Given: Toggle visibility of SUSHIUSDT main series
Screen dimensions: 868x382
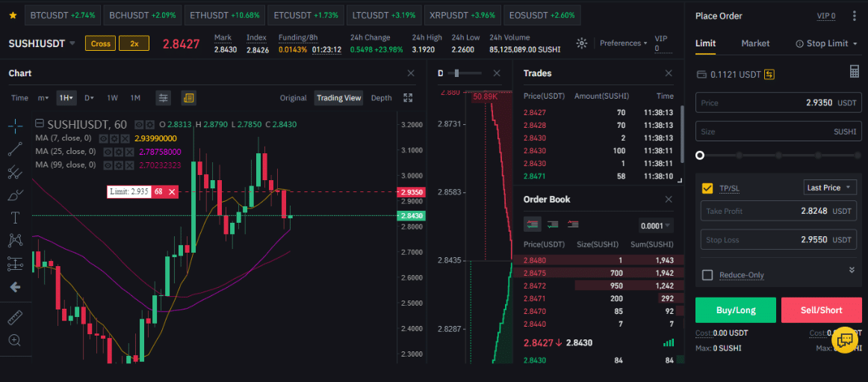Looking at the screenshot, I should (140, 125).
